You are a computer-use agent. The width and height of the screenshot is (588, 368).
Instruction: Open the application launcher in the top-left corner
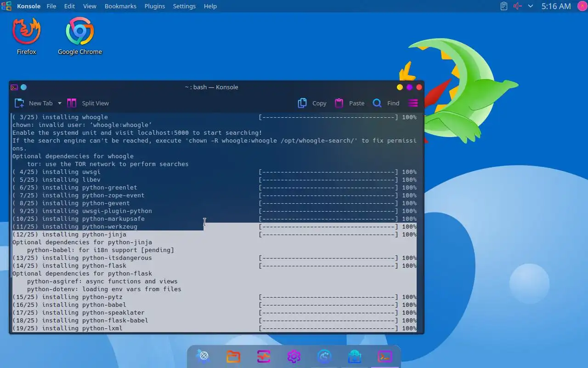pos(6,6)
